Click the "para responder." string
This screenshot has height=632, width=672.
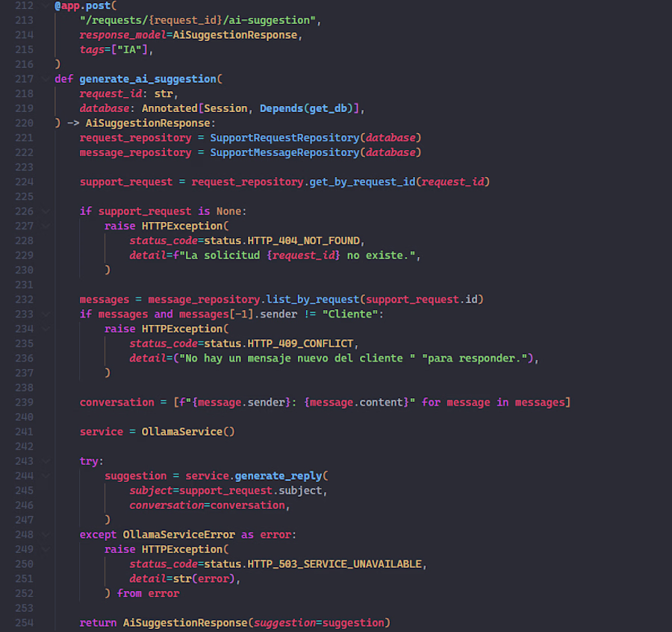click(x=474, y=359)
